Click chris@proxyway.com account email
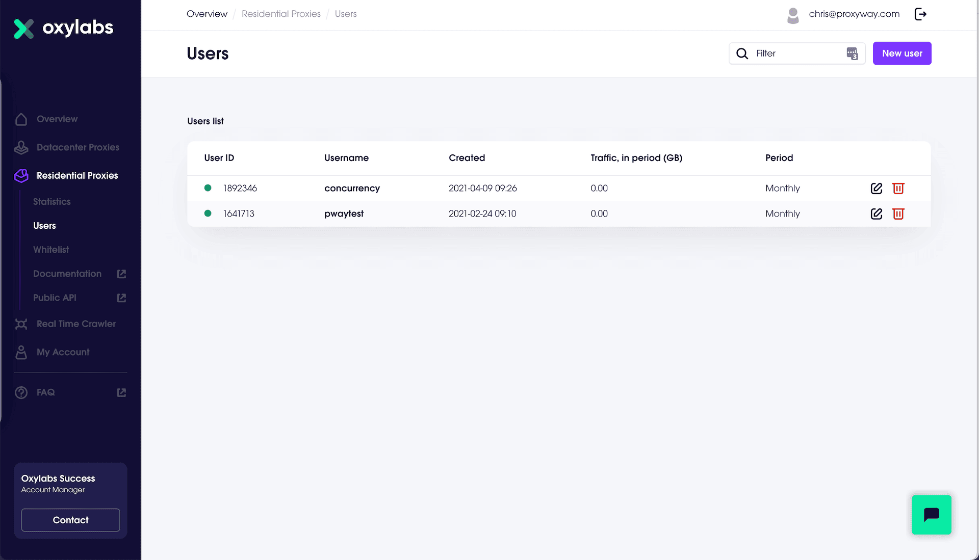This screenshot has width=979, height=560. (x=854, y=14)
